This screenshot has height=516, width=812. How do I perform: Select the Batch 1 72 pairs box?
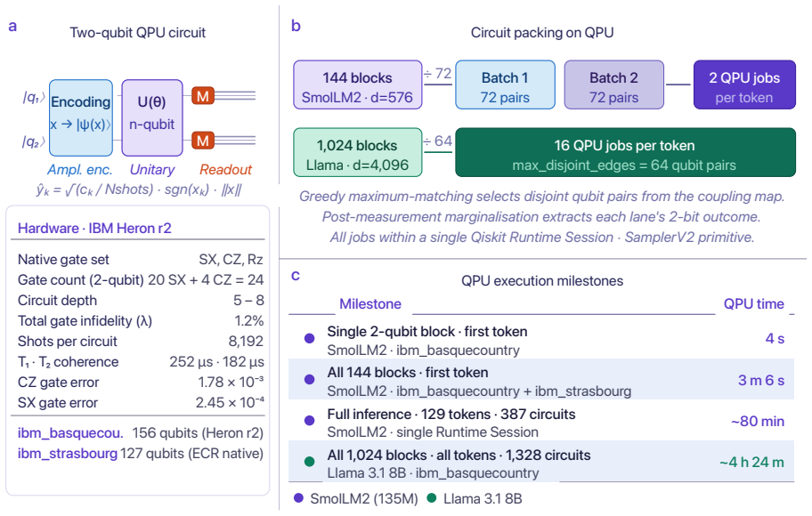(506, 85)
